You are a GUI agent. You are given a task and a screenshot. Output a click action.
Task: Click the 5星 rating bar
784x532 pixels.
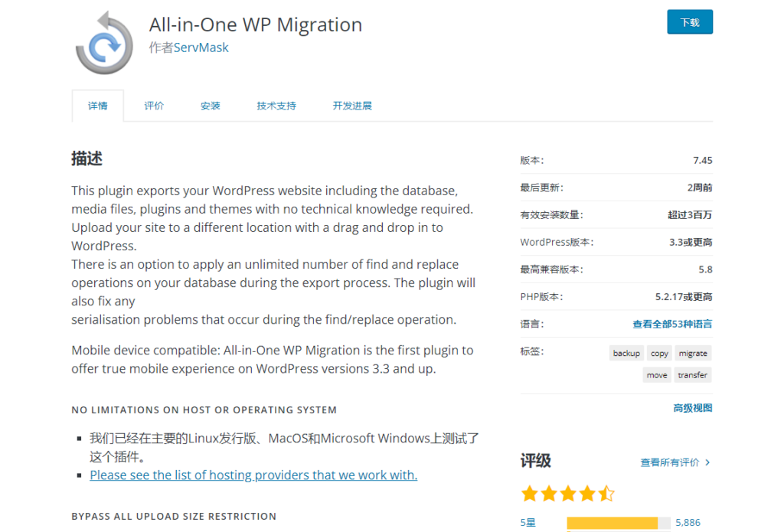[618, 523]
